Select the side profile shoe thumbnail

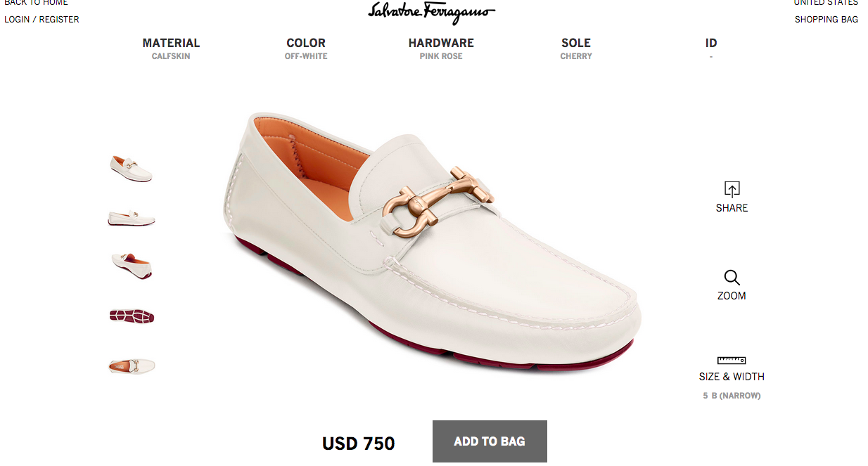coord(132,218)
